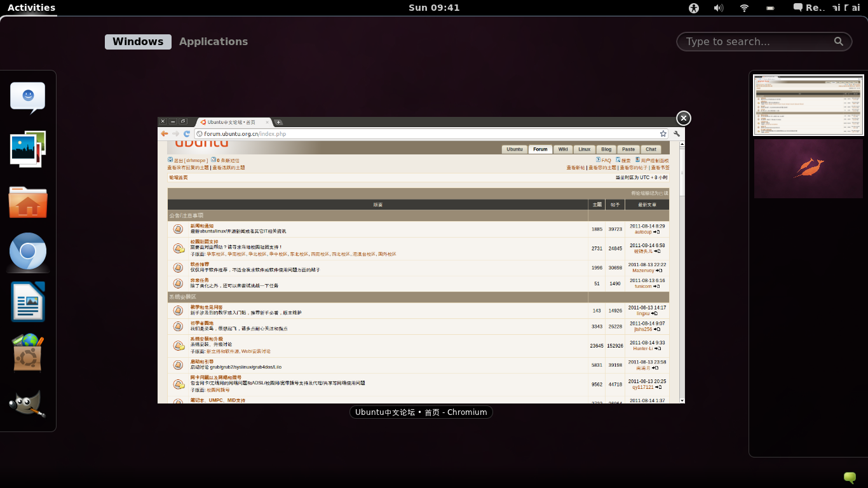Click the Activities button
868x488 pixels.
coord(31,8)
